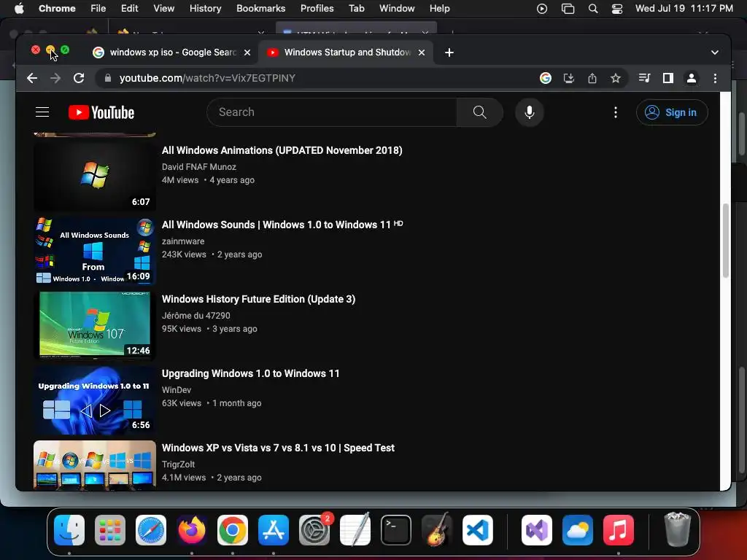This screenshot has width=747, height=560.
Task: Click the page vertical scrollbar thumb
Action: [726, 241]
